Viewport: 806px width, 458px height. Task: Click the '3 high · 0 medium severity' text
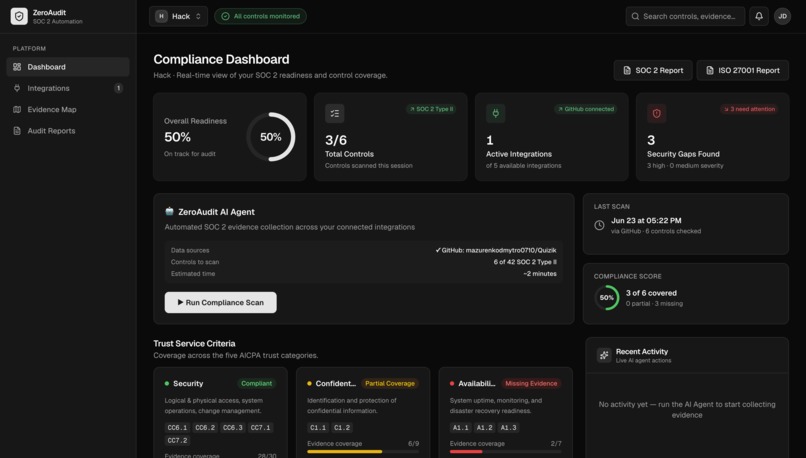coord(685,166)
